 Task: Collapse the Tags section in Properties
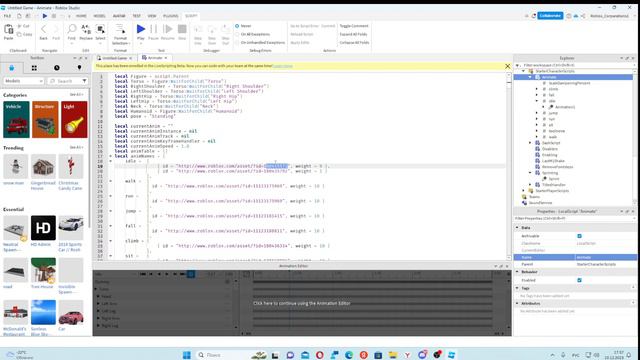click(517, 288)
